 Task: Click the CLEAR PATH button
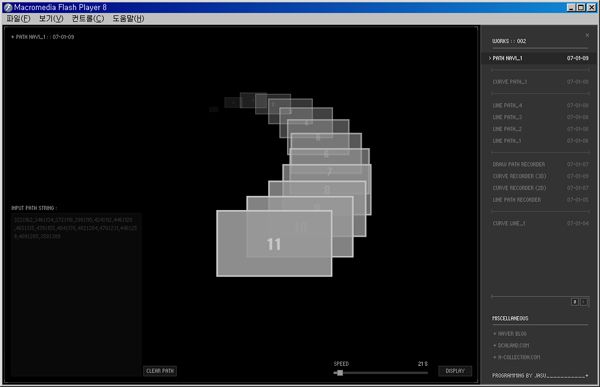tap(160, 371)
